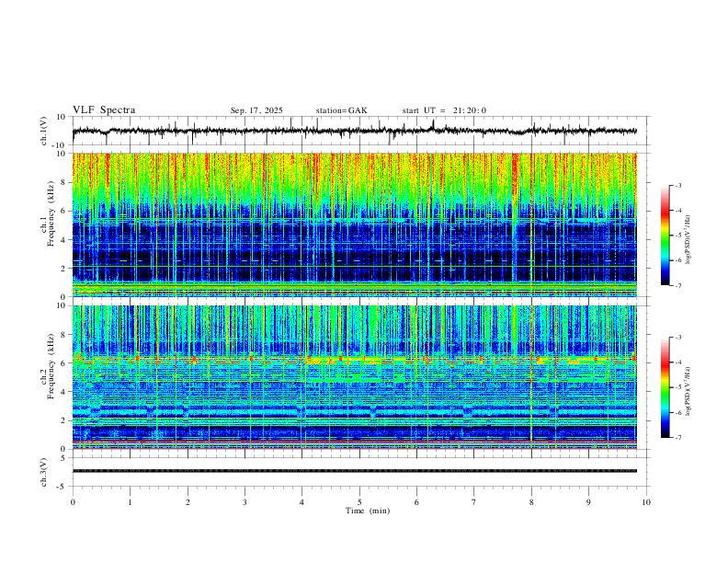Click time axis tick label "7"
The image size is (728, 563).
[x=474, y=502]
